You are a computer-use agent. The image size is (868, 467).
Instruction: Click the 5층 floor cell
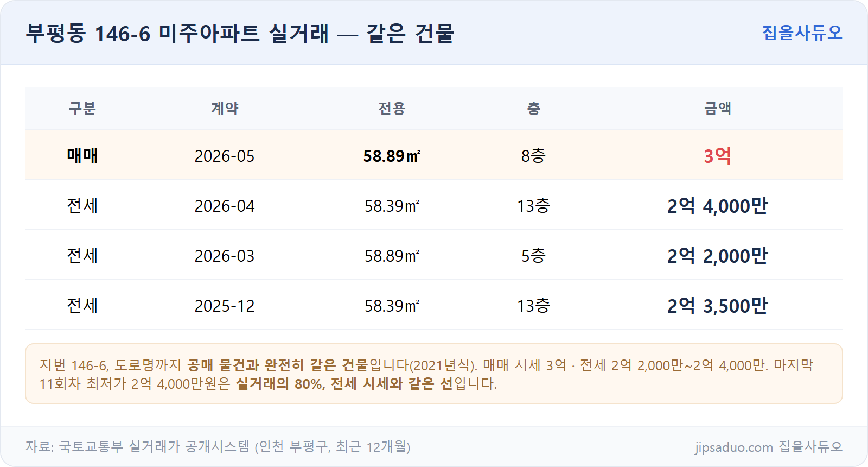coord(533,256)
